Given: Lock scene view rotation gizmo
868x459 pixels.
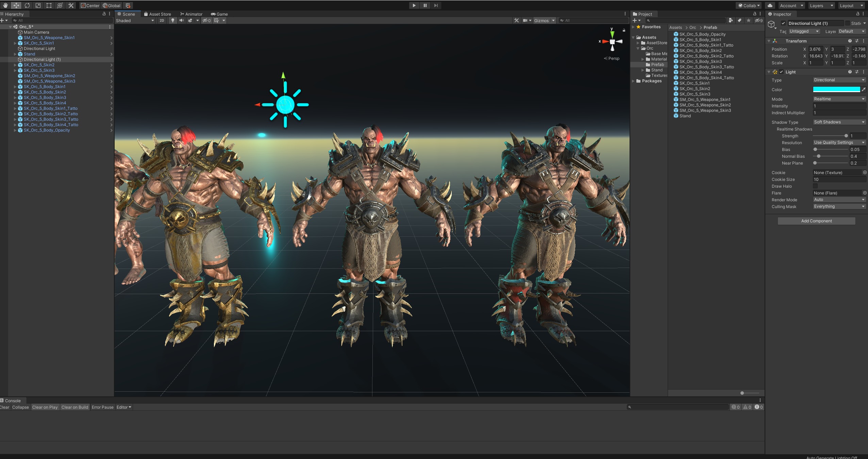Looking at the screenshot, I should [624, 30].
